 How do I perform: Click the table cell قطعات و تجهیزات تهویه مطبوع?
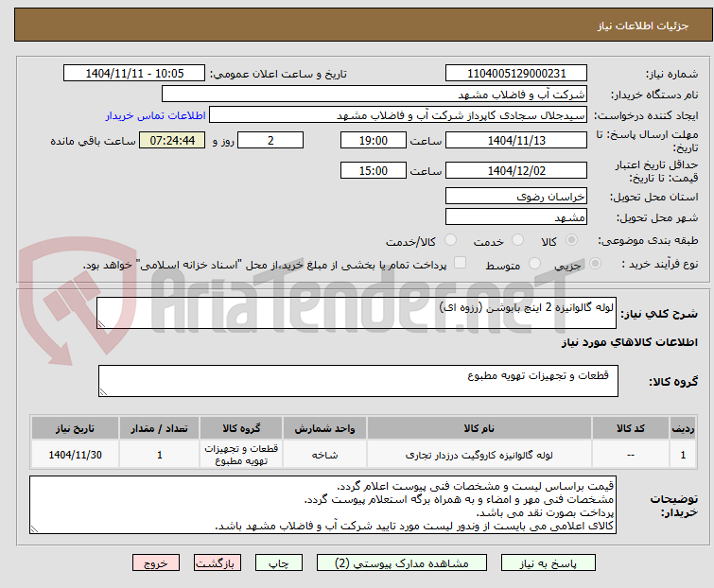241,455
